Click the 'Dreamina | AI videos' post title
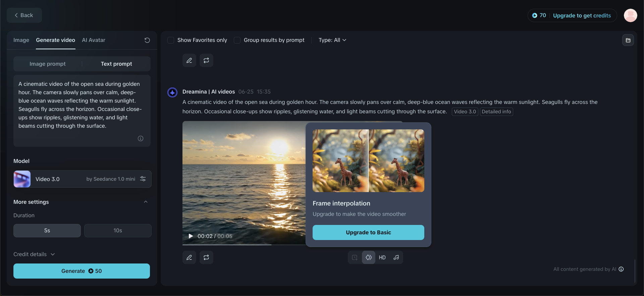The image size is (644, 296). [209, 92]
